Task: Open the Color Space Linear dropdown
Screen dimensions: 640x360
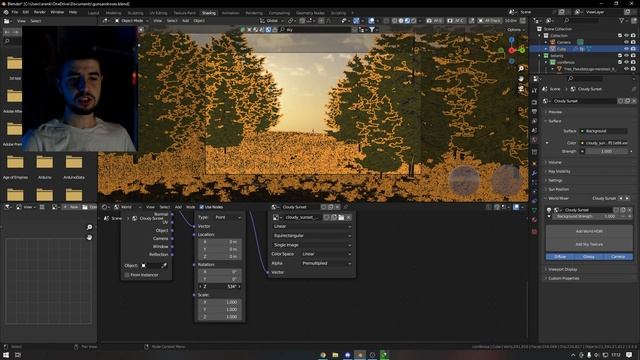Action: (x=326, y=254)
